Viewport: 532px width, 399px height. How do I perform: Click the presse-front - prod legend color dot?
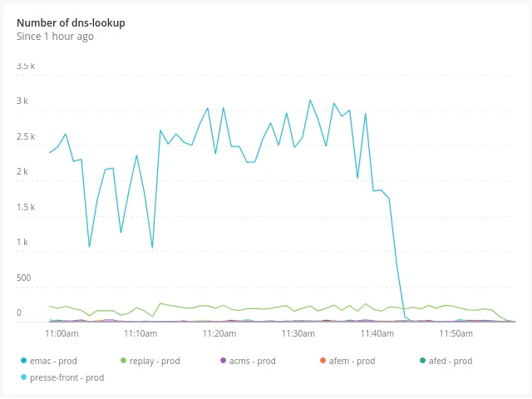pyautogui.click(x=23, y=377)
